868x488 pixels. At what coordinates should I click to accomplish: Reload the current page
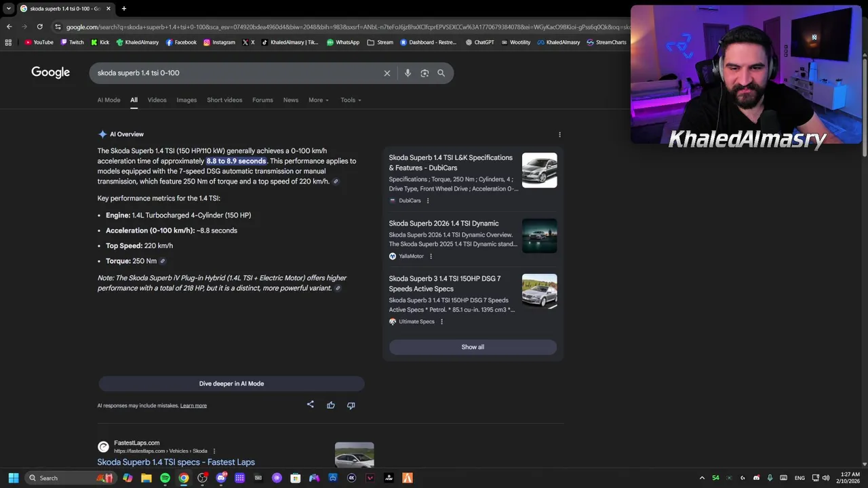[x=40, y=26]
